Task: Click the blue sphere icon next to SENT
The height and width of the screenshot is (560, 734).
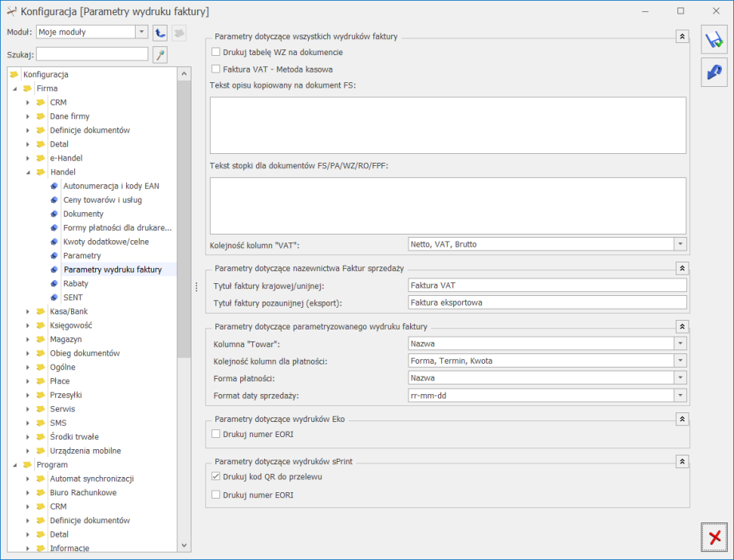Action: coord(54,297)
